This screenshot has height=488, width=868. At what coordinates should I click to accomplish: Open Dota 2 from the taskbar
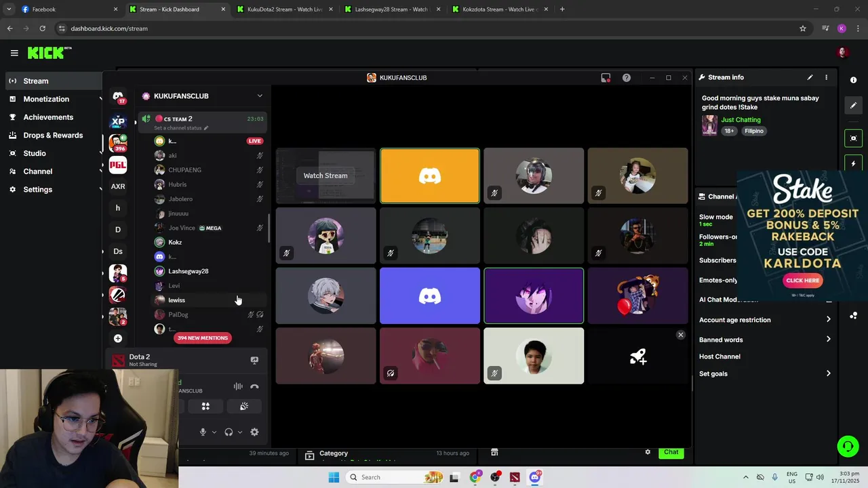(515, 477)
